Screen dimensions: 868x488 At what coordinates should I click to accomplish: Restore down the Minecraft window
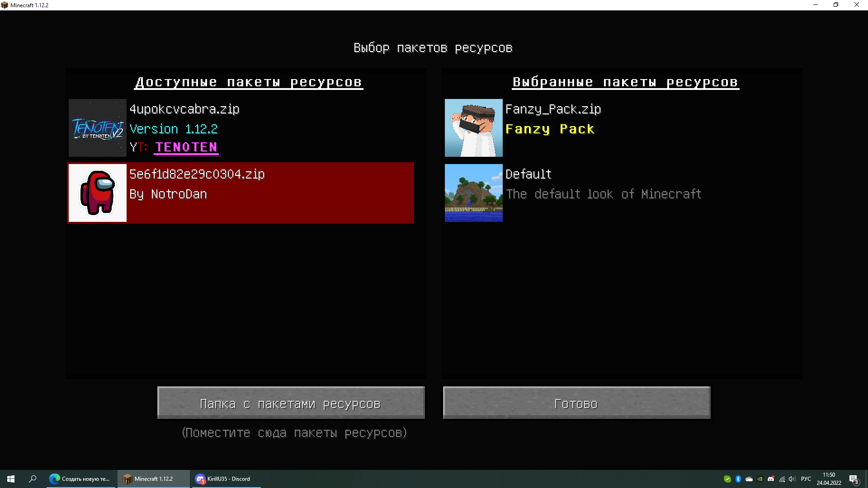pos(836,5)
